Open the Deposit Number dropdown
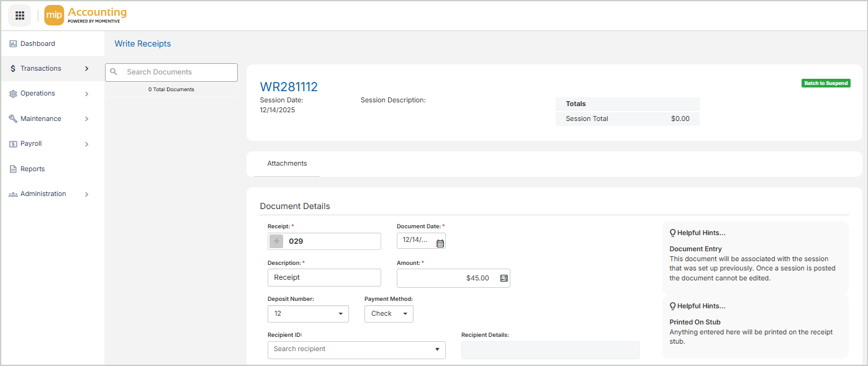Screen dimensions: 868x366 tap(308, 314)
